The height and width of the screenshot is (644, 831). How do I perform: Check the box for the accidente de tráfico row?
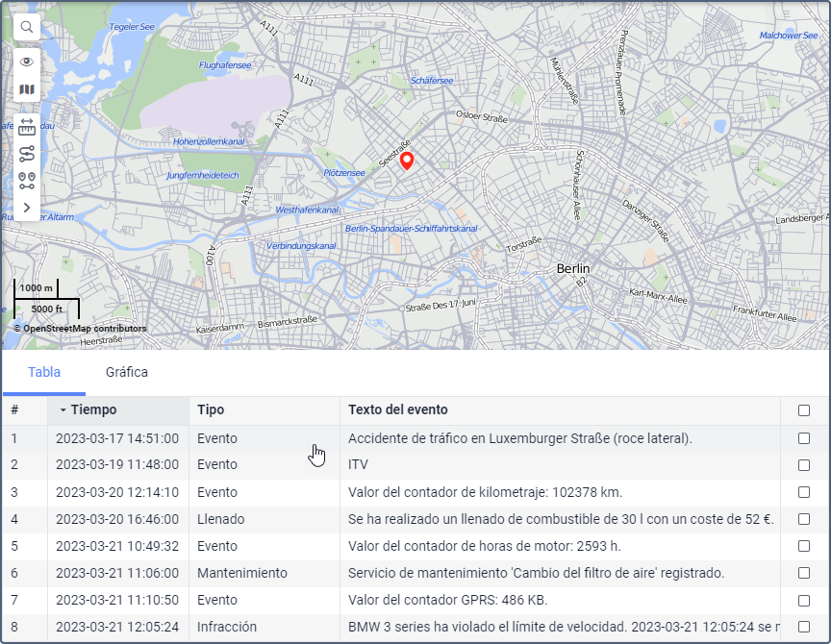[804, 438]
